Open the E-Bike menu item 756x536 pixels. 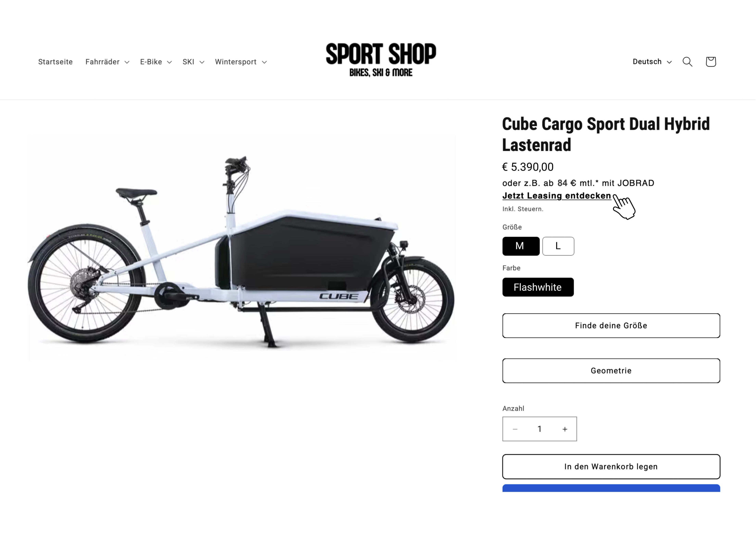point(151,62)
